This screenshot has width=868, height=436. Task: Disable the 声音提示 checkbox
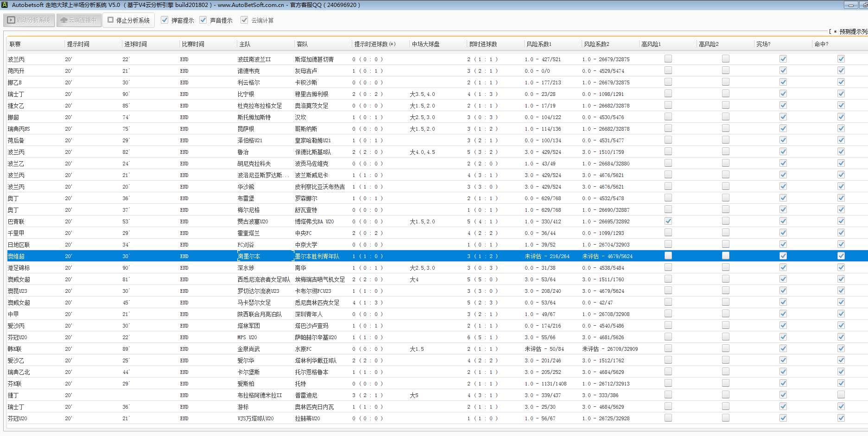point(203,20)
